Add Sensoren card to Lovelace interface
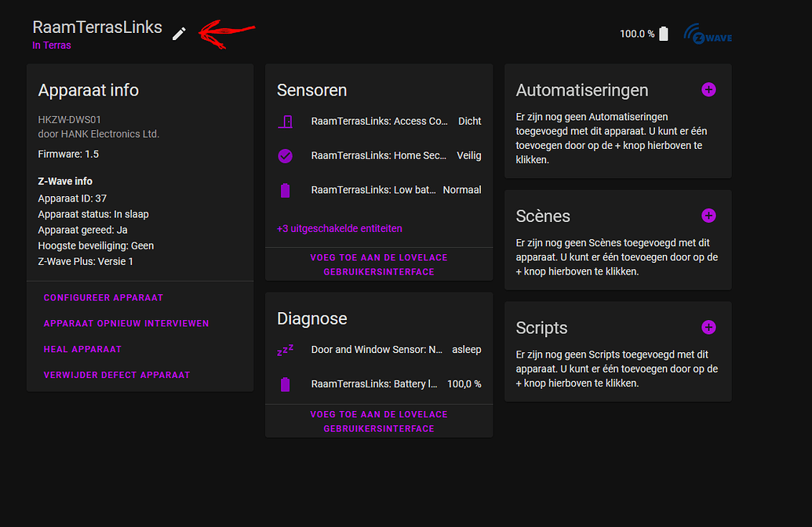 click(379, 264)
